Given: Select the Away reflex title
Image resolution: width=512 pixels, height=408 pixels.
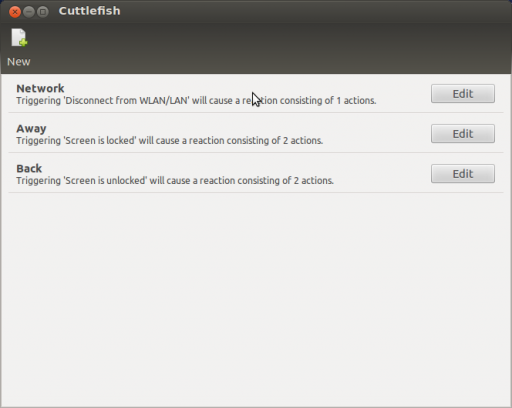Looking at the screenshot, I should click(x=31, y=129).
